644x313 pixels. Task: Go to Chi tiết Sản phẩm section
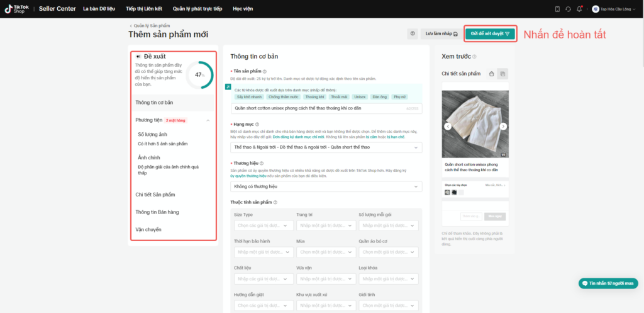tap(155, 195)
